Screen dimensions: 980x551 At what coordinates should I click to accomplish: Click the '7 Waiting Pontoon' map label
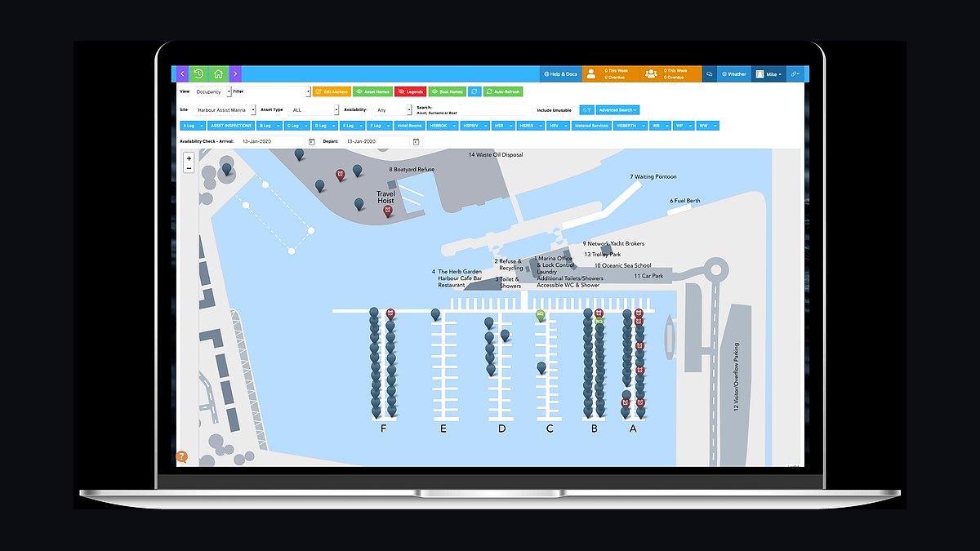coord(653,176)
